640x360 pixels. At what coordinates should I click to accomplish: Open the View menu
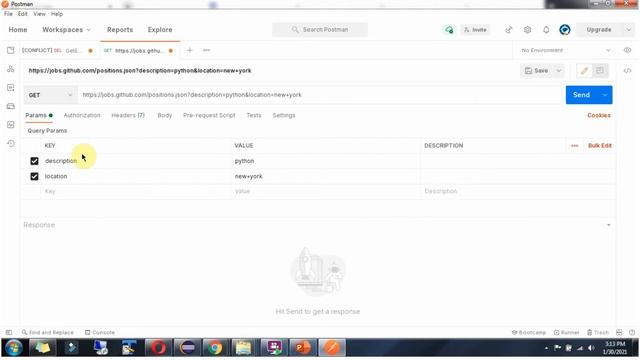[40, 14]
